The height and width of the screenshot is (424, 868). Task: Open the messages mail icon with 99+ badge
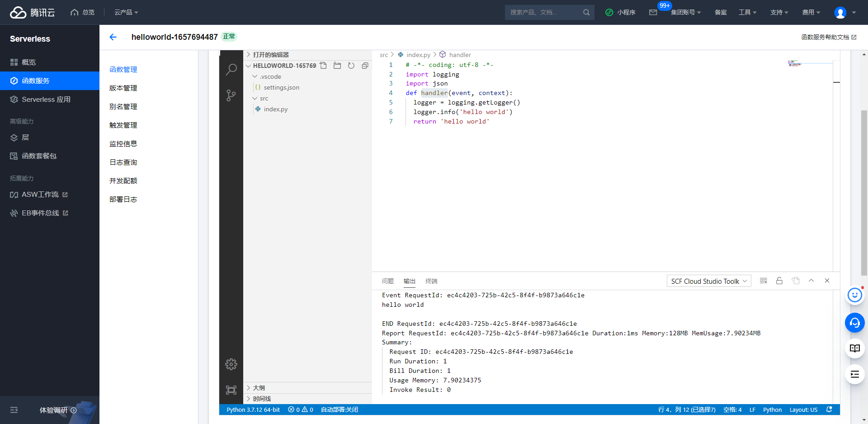[x=653, y=12]
